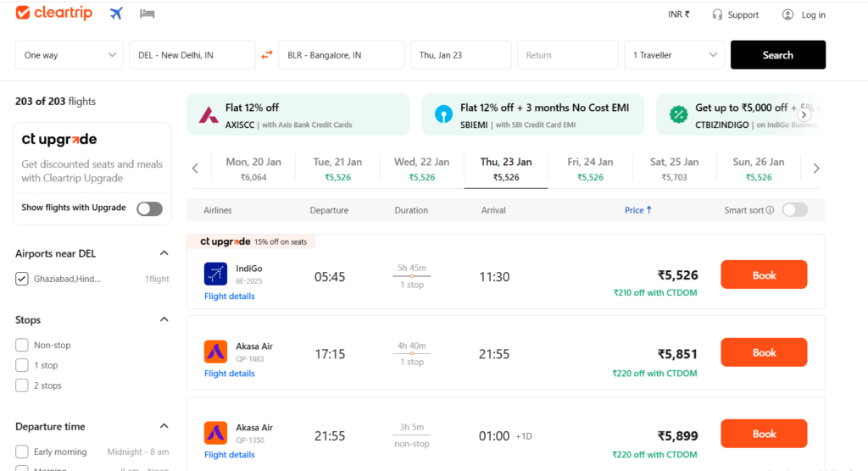Select the Wed, 22 Jan date tab
Image resolution: width=868 pixels, height=471 pixels.
(x=422, y=169)
